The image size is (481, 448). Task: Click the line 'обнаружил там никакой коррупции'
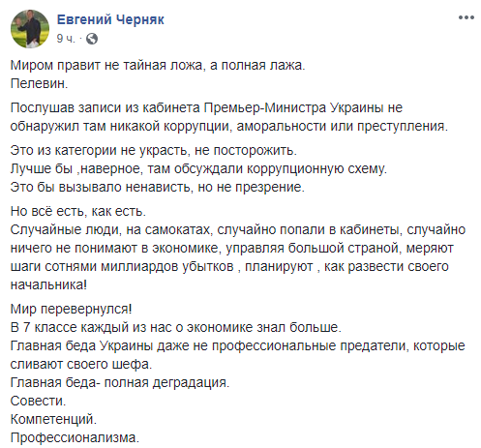pos(229,126)
